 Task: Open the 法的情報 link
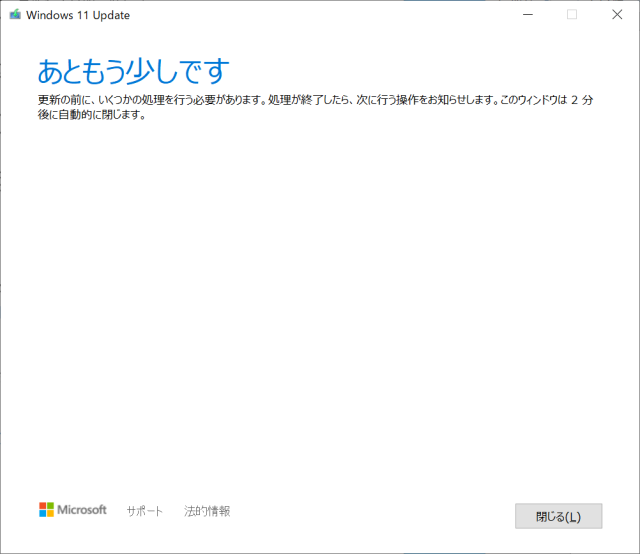[207, 511]
